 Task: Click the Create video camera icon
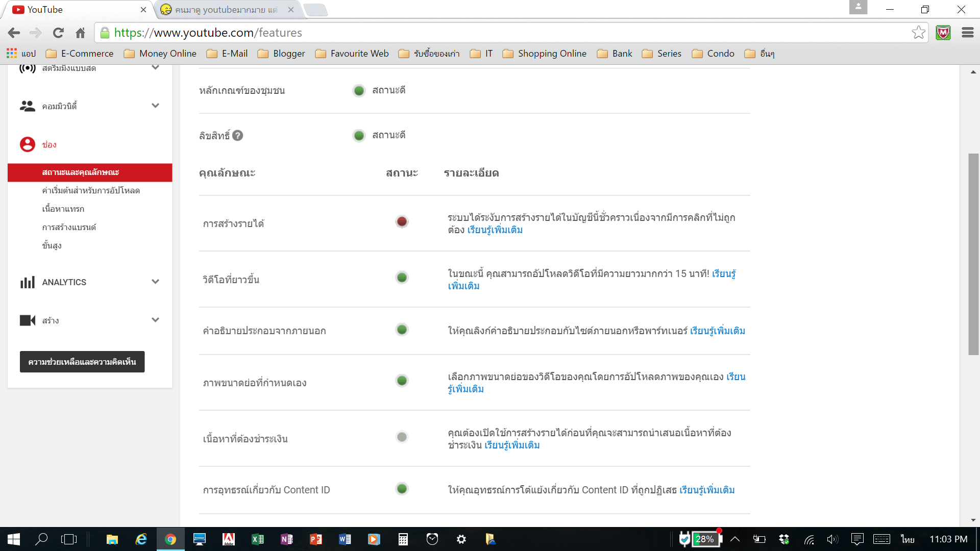click(x=27, y=320)
